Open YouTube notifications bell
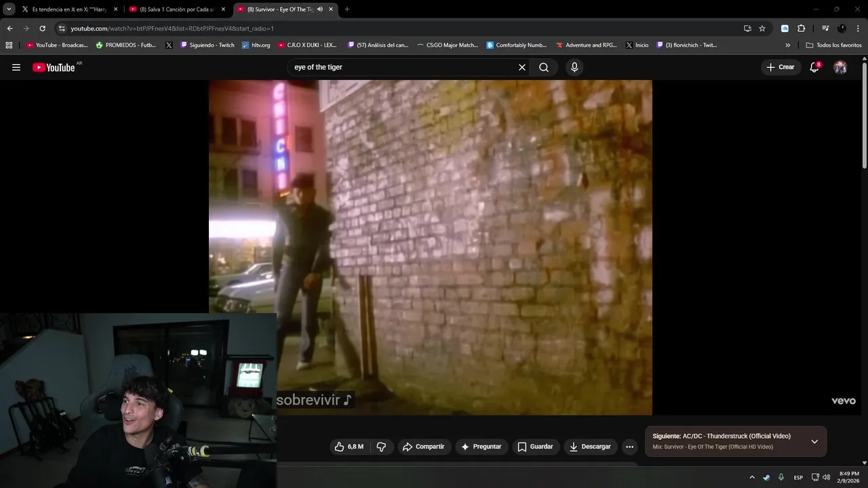Screen dimensions: 868x488 click(x=814, y=67)
